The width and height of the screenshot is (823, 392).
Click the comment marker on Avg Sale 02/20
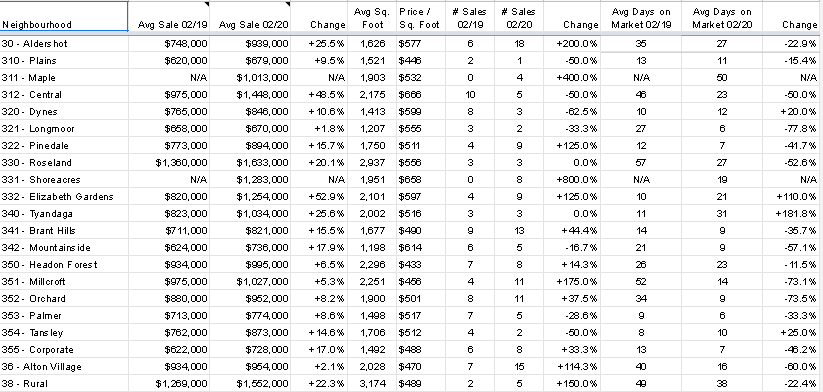click(x=288, y=4)
